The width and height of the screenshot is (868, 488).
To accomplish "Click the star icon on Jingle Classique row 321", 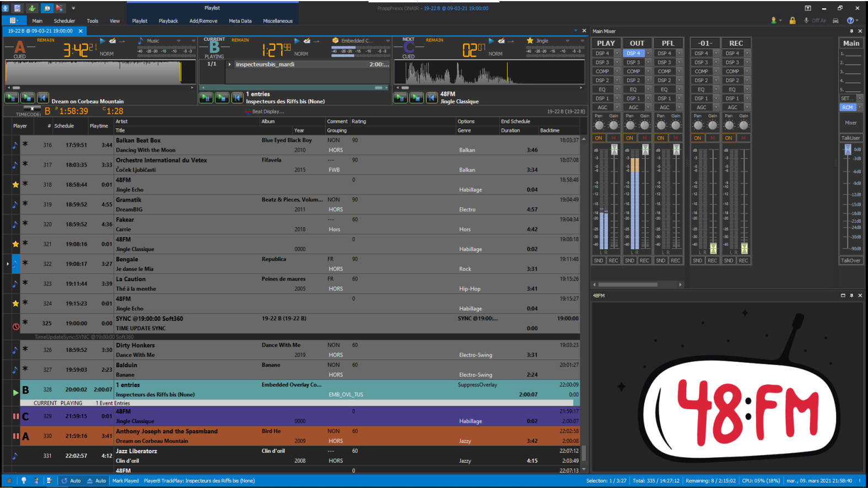I will 15,244.
